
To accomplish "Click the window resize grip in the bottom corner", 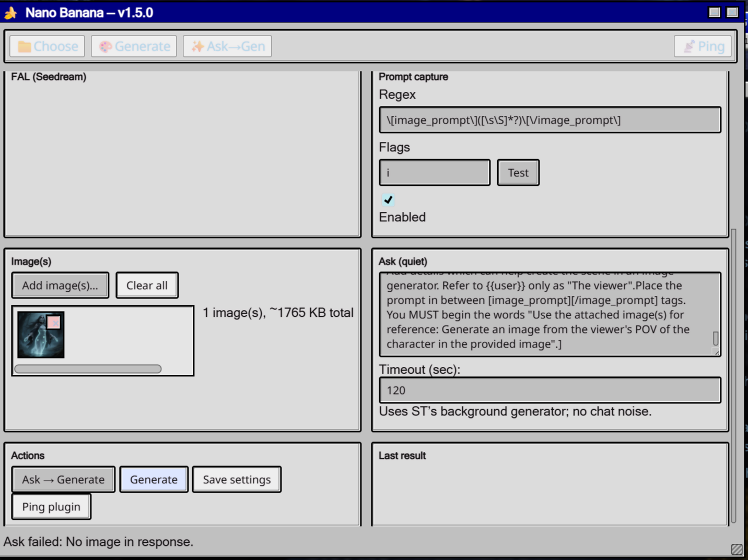I will (x=737, y=549).
